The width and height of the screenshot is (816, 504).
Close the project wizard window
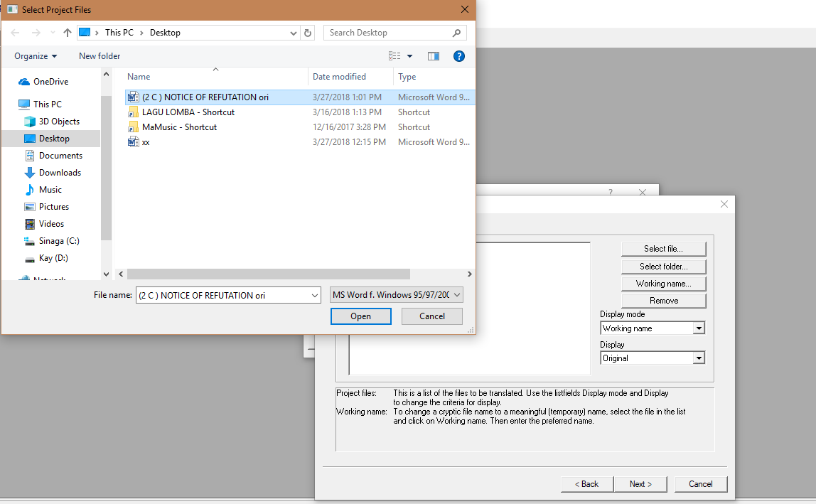pos(724,204)
